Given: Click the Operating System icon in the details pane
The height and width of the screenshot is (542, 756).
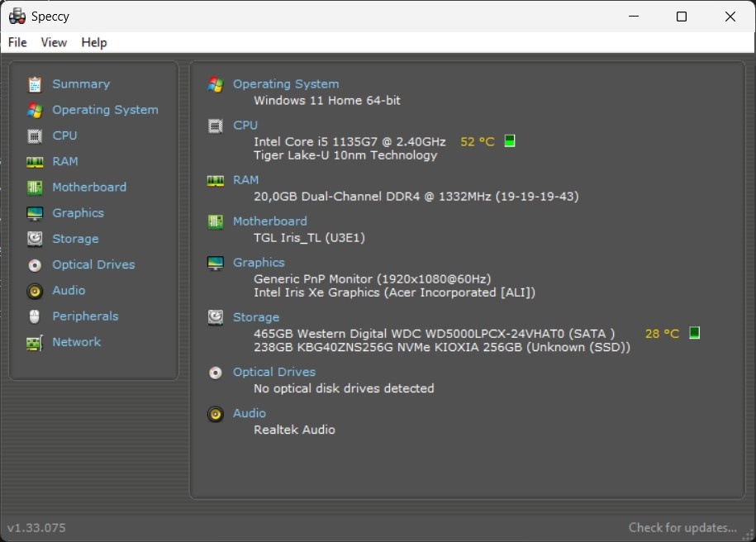Looking at the screenshot, I should pyautogui.click(x=215, y=83).
